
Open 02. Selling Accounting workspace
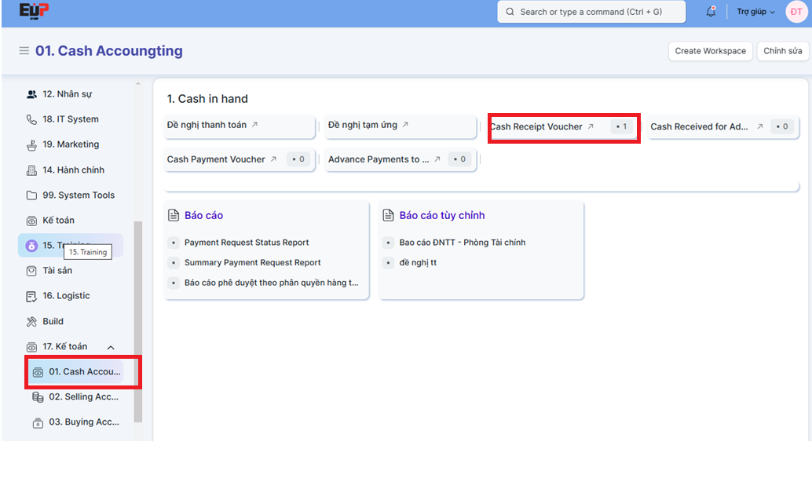tap(83, 397)
